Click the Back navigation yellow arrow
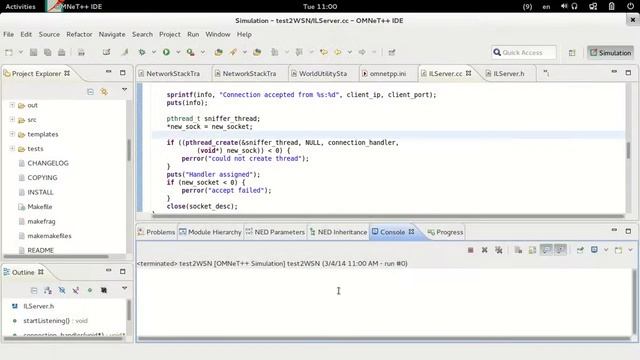This screenshot has width=640, height=360. pos(338,52)
